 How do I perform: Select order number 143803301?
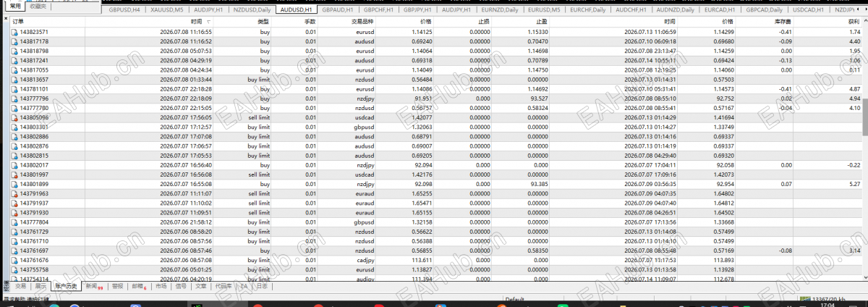coord(34,127)
